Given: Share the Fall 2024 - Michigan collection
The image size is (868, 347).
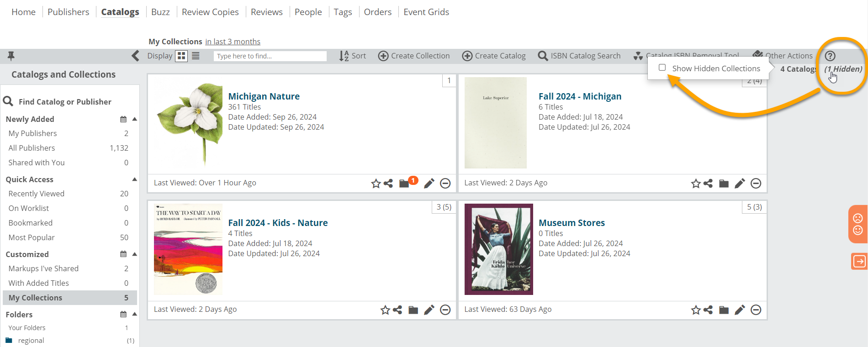Looking at the screenshot, I should click(x=708, y=184).
